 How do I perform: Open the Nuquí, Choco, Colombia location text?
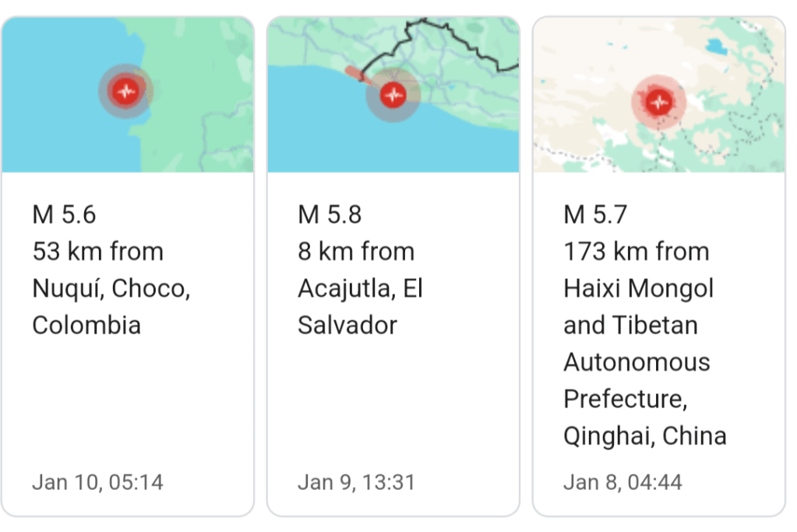coord(111,288)
